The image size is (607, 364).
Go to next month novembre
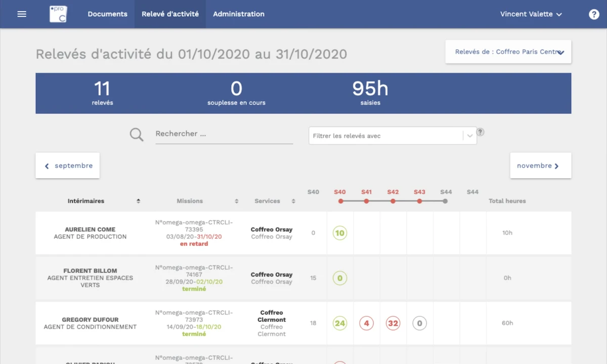(x=540, y=165)
